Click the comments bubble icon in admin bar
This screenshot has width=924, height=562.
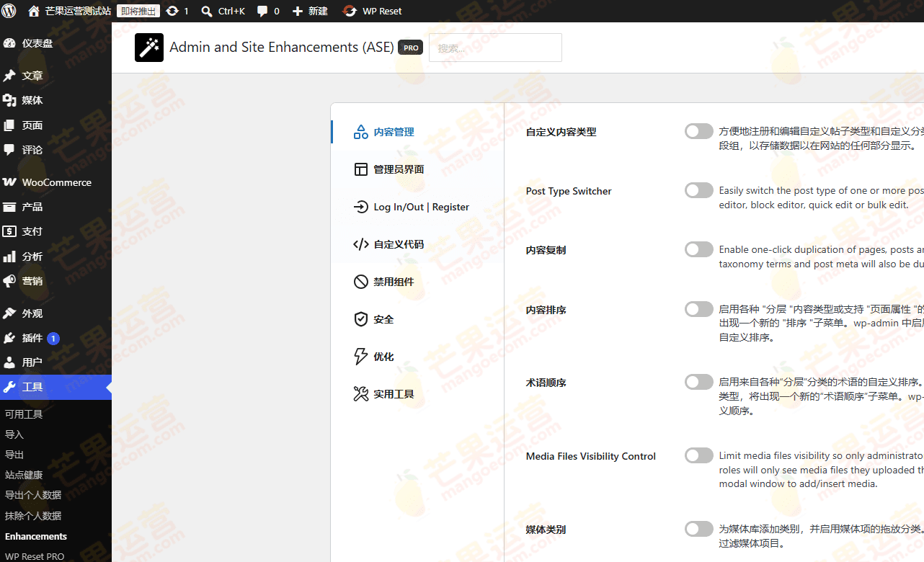pyautogui.click(x=262, y=11)
